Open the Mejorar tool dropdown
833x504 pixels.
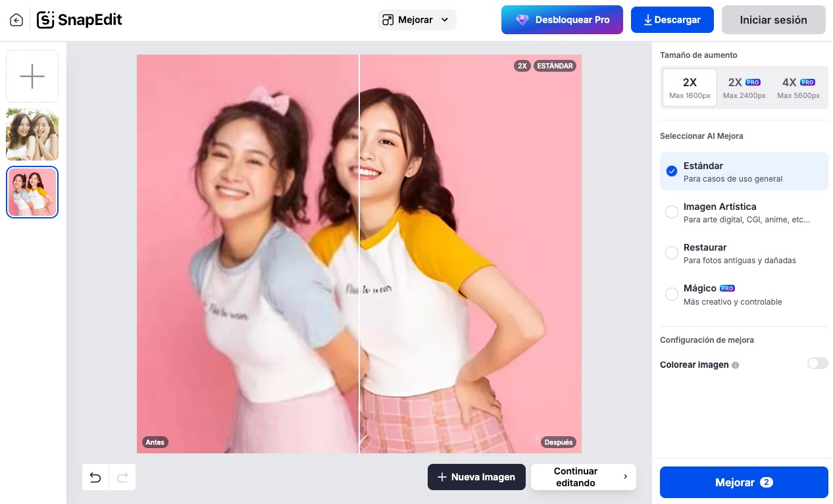416,20
